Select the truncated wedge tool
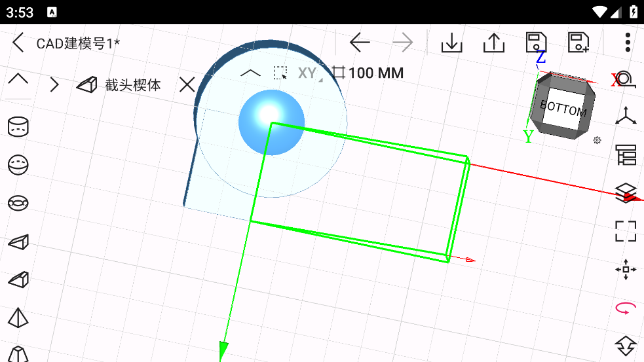644x362 pixels. tap(18, 280)
